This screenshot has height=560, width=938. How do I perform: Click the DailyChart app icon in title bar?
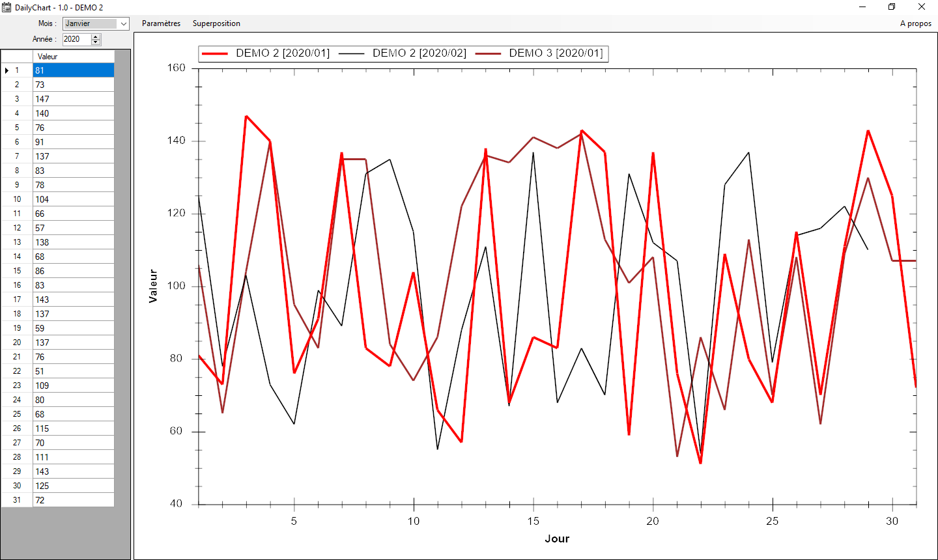(x=7, y=7)
